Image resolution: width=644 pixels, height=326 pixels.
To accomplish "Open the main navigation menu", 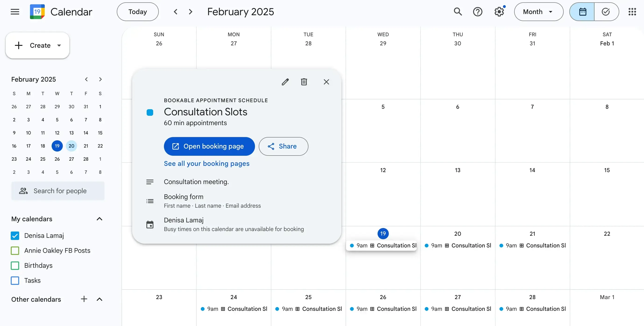I will pos(15,11).
